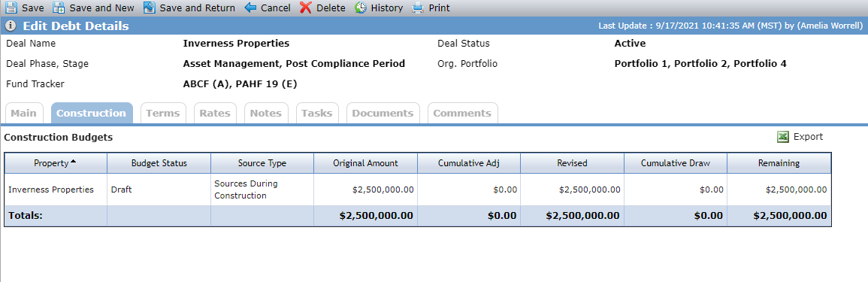Go to the Documents tab

coord(383,113)
